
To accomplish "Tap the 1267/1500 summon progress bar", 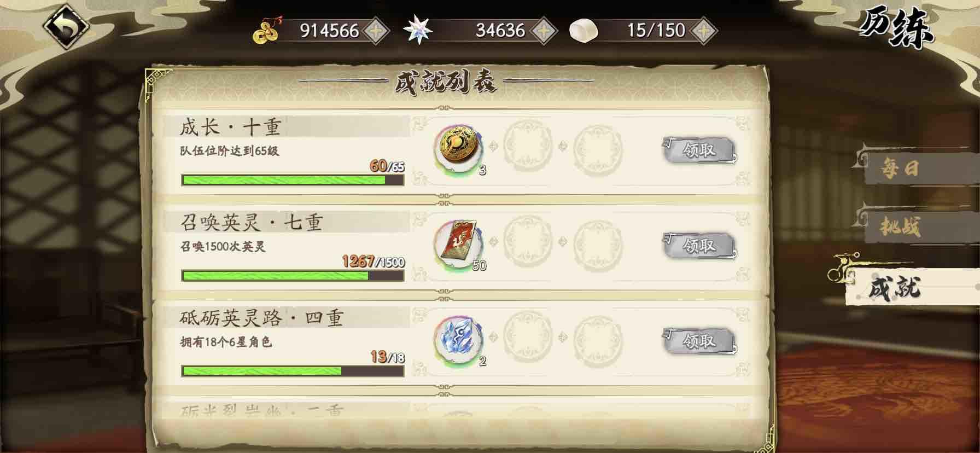I will click(293, 276).
